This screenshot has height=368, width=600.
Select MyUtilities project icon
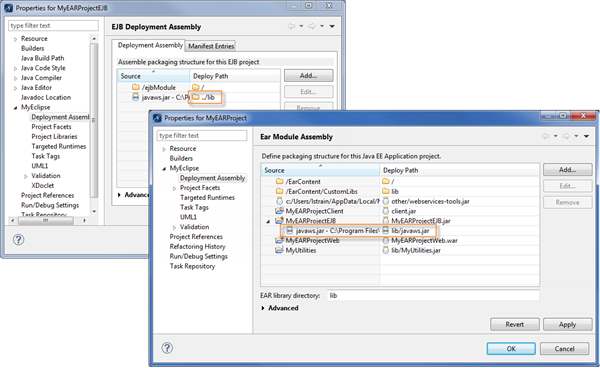point(279,250)
